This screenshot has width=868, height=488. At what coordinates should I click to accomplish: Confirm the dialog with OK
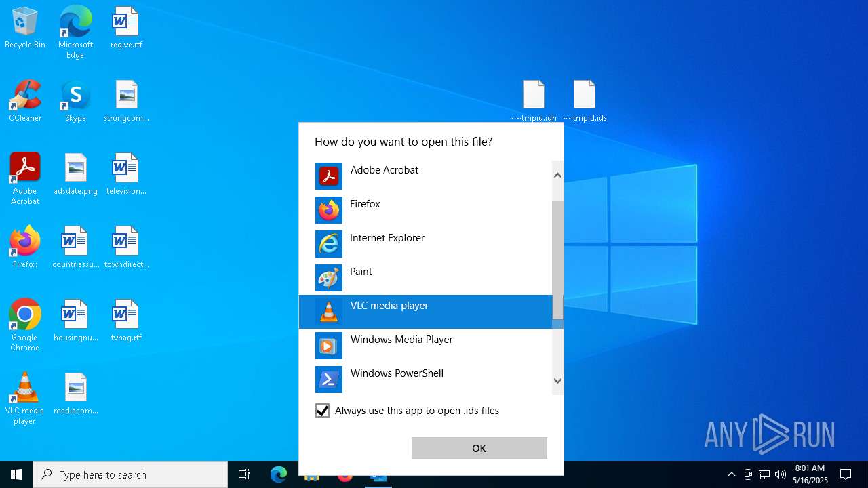click(479, 448)
